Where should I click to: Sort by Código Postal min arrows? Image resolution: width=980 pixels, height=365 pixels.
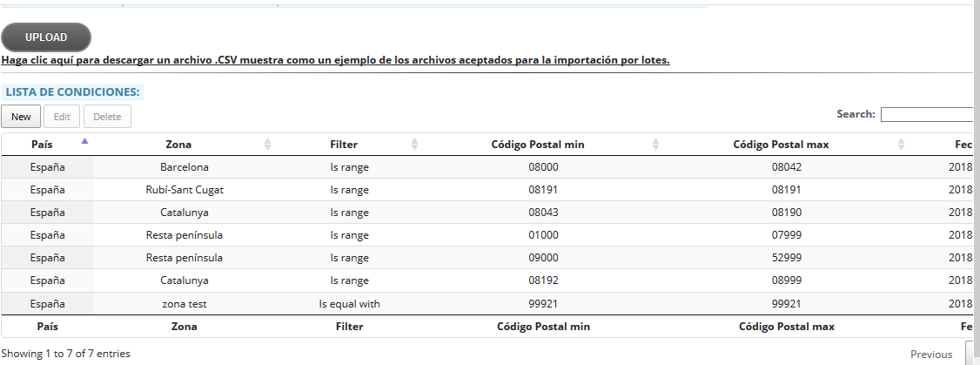655,144
